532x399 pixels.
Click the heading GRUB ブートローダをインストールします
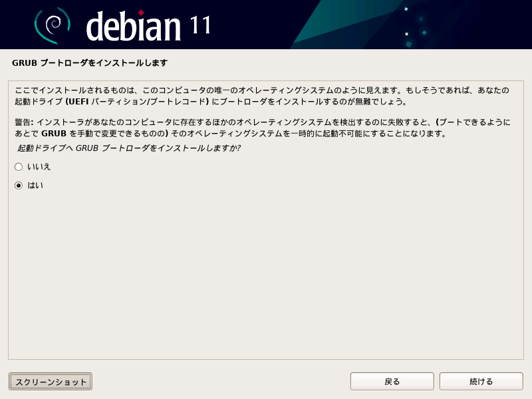coord(90,63)
